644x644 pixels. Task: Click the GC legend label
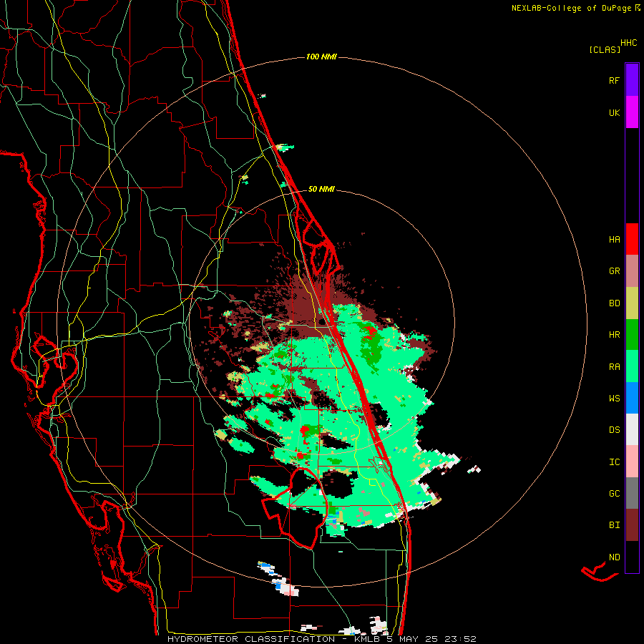coord(614,493)
